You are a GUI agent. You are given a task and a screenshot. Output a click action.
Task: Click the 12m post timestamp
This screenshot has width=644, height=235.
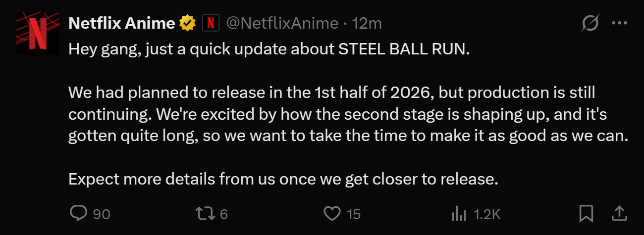[367, 23]
